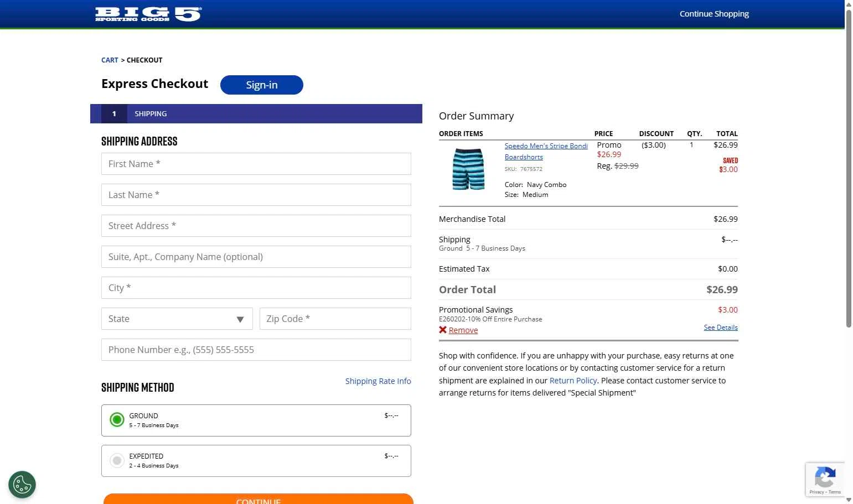Open Speedo Men's Stripe Bondi Boardshorts link
Image resolution: width=853 pixels, height=504 pixels.
(546, 152)
